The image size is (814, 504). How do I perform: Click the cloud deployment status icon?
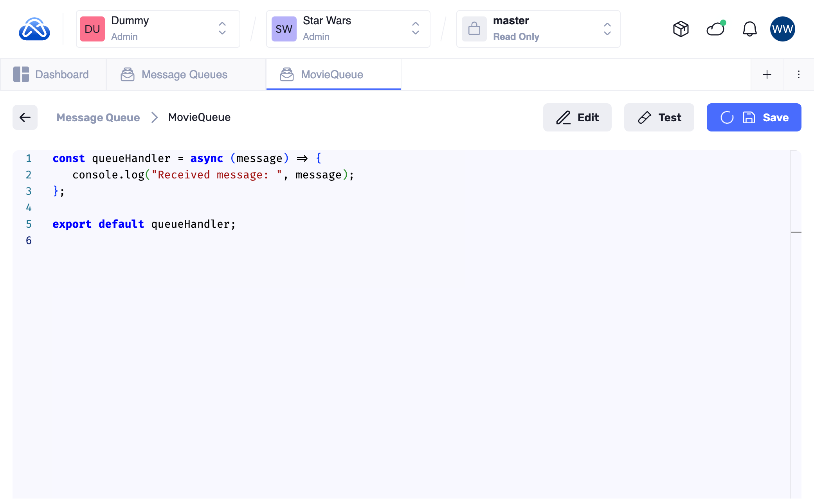[x=715, y=29]
